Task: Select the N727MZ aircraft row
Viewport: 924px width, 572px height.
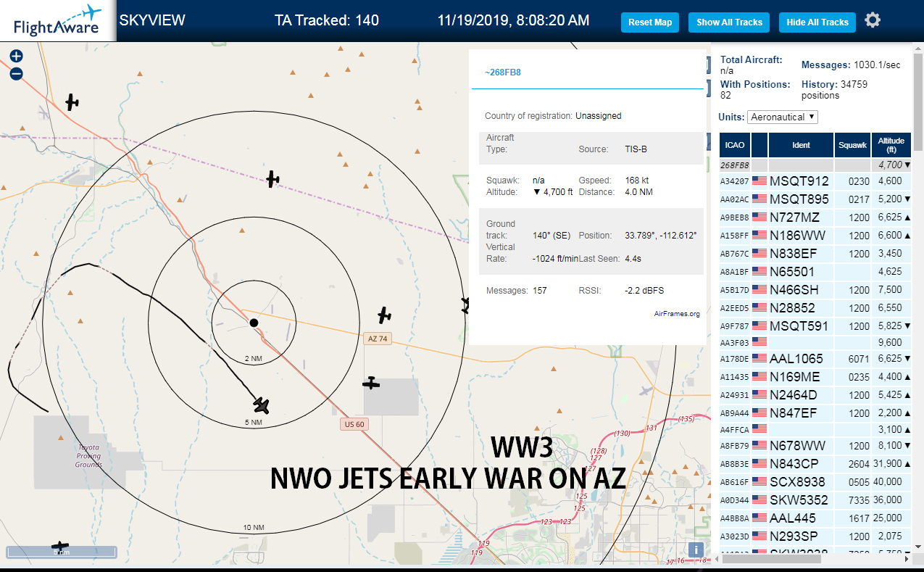Action: (815, 217)
